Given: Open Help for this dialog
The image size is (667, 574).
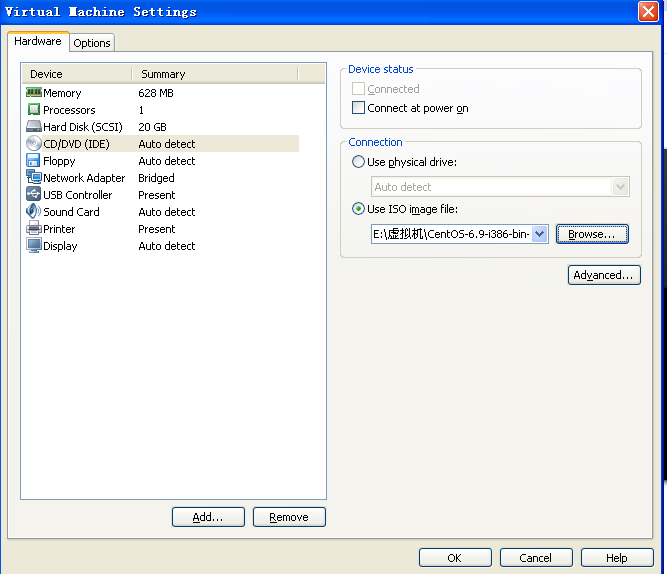Looking at the screenshot, I should 617,557.
